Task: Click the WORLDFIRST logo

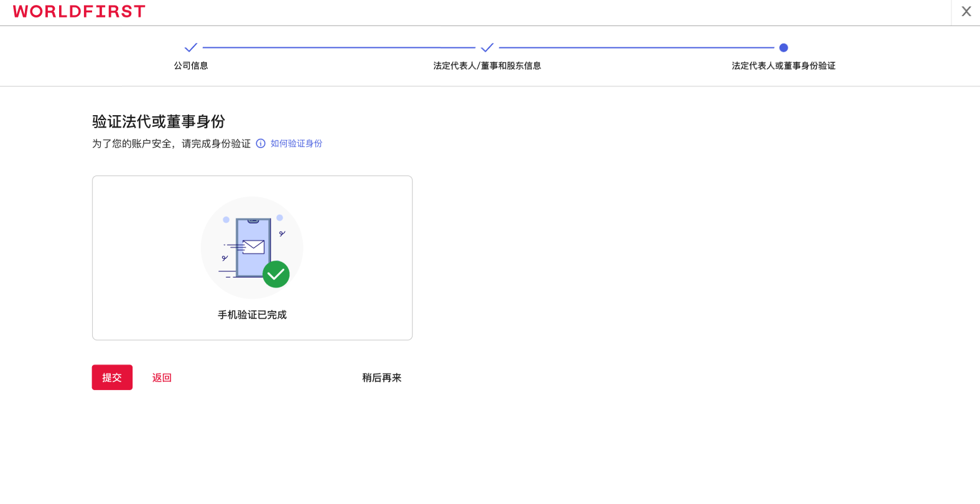Action: click(79, 12)
